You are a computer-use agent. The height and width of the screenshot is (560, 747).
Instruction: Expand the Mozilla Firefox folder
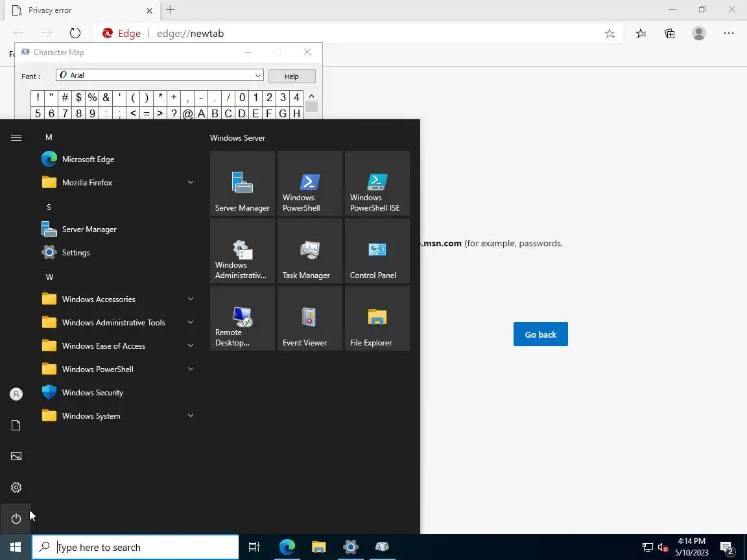point(118,182)
